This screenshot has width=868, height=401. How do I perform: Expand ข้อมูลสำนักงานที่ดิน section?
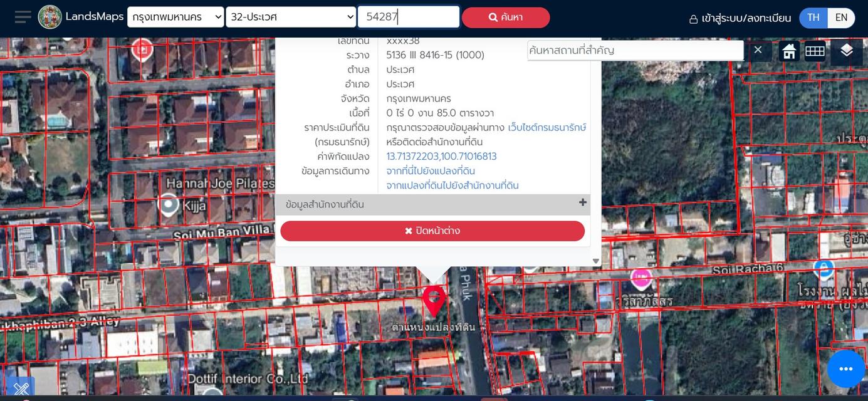433,205
